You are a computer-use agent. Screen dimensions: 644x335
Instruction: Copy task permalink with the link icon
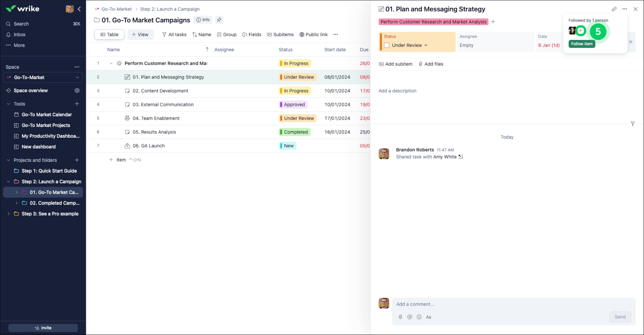[x=614, y=9]
